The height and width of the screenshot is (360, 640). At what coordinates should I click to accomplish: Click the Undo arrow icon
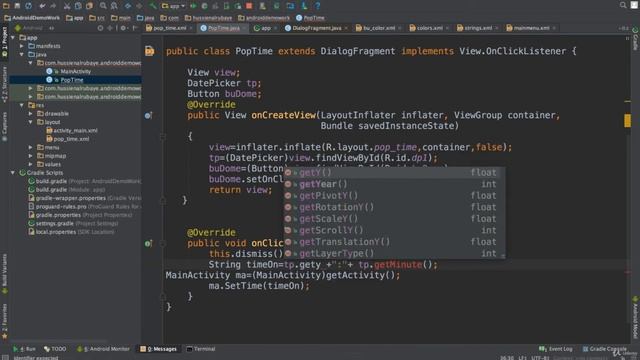point(42,6)
